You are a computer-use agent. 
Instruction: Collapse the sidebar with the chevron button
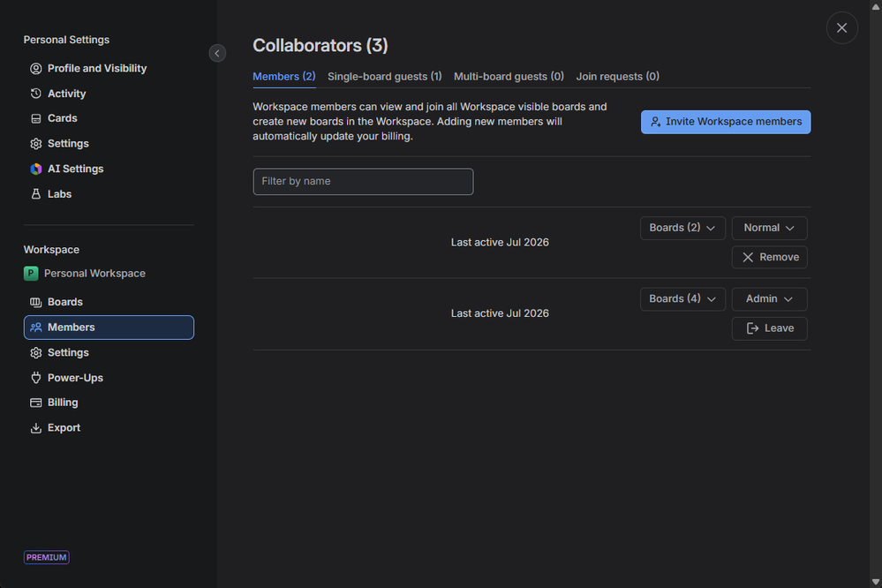point(217,54)
